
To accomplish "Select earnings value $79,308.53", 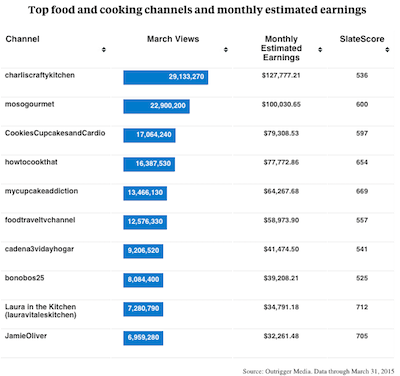I will tap(281, 134).
